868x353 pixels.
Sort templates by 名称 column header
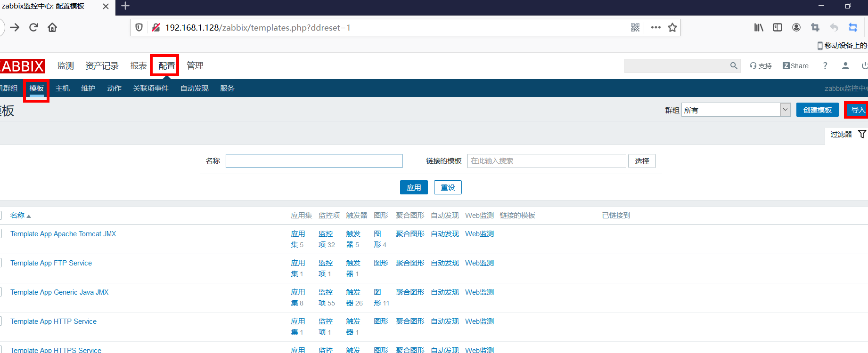point(20,216)
